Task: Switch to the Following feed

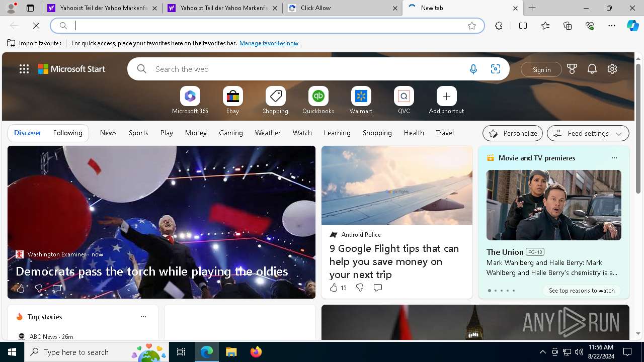Action: 67,133
